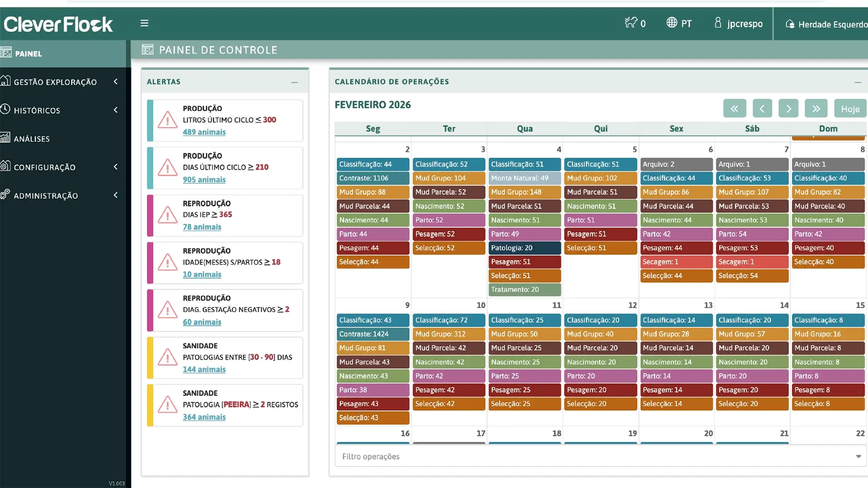Open the Filtro operações dropdown
The height and width of the screenshot is (488, 868).
600,456
